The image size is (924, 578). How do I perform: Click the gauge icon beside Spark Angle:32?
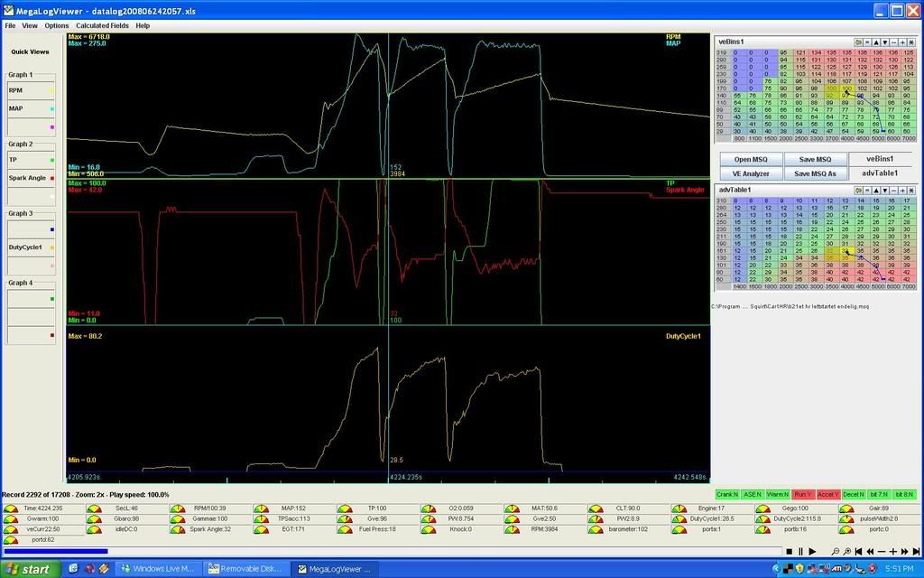click(x=178, y=529)
